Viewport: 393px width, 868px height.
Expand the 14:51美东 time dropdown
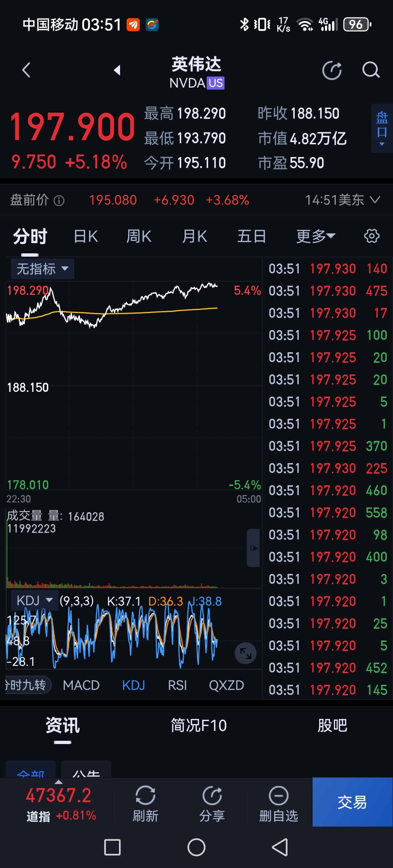coord(343,200)
